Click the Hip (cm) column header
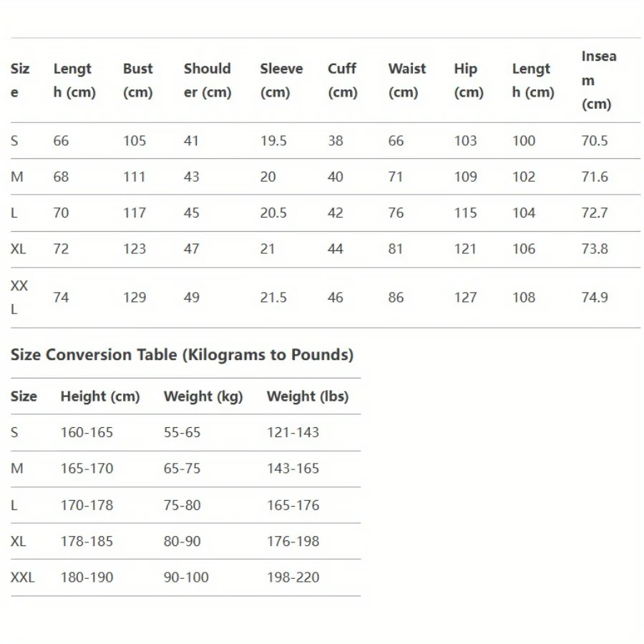Image resolution: width=644 pixels, height=644 pixels. tap(468, 80)
